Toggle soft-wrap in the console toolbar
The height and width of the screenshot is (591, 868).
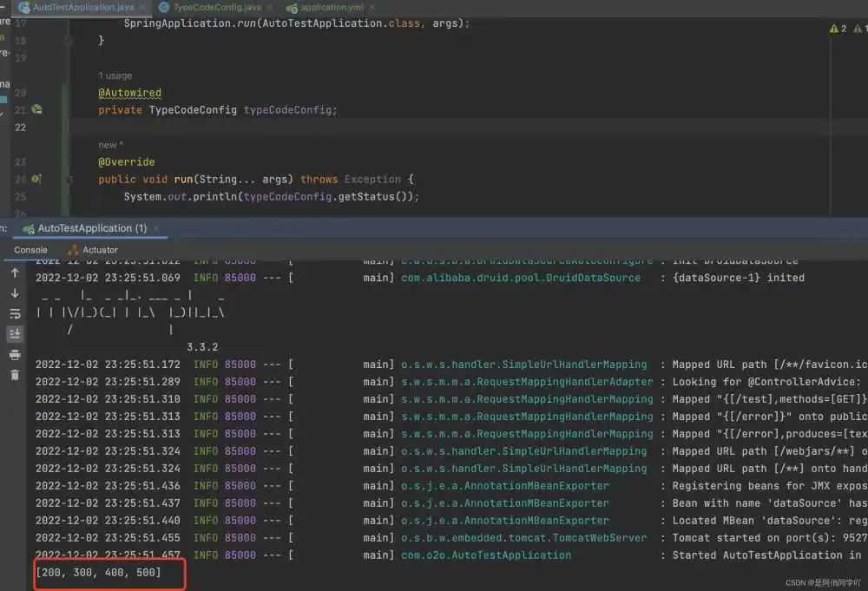tap(15, 313)
